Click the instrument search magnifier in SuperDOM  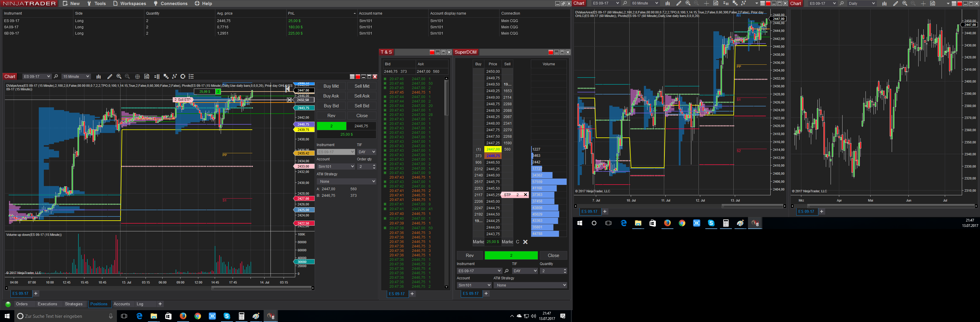click(x=506, y=271)
